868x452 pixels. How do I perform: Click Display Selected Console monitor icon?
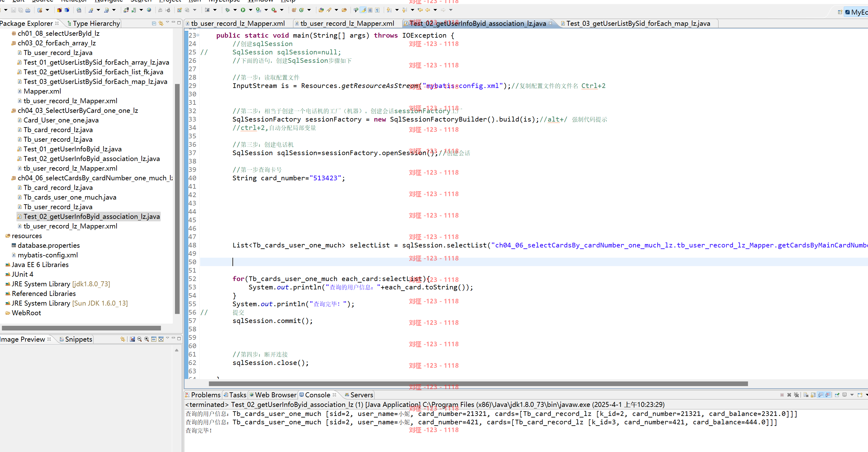[844, 395]
